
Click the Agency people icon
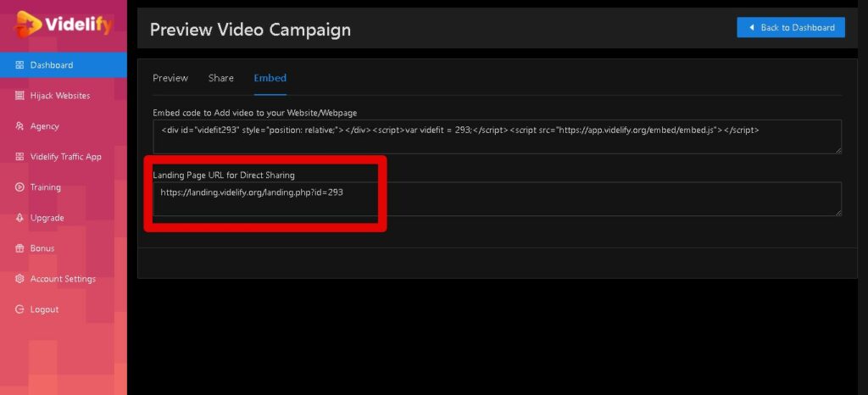tap(19, 126)
